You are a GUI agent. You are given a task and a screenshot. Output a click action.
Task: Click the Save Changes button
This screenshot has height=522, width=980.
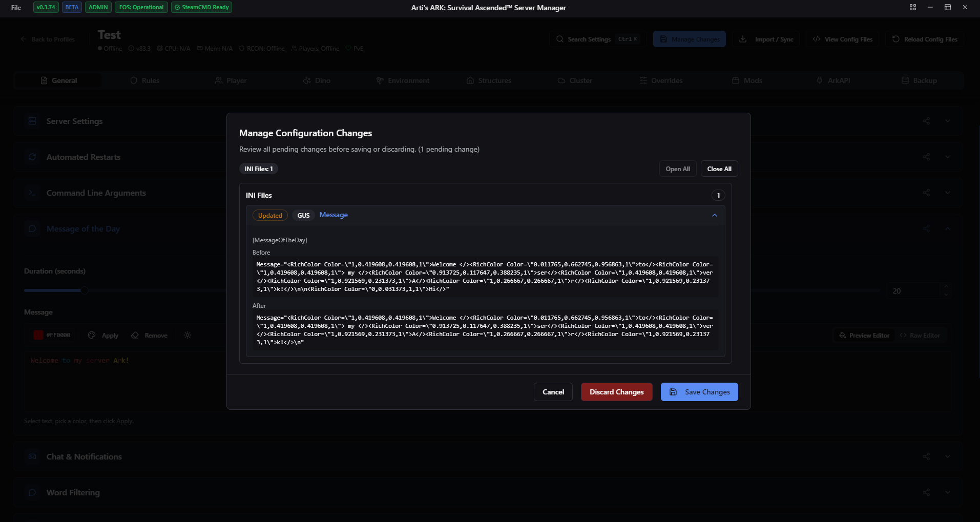tap(699, 392)
